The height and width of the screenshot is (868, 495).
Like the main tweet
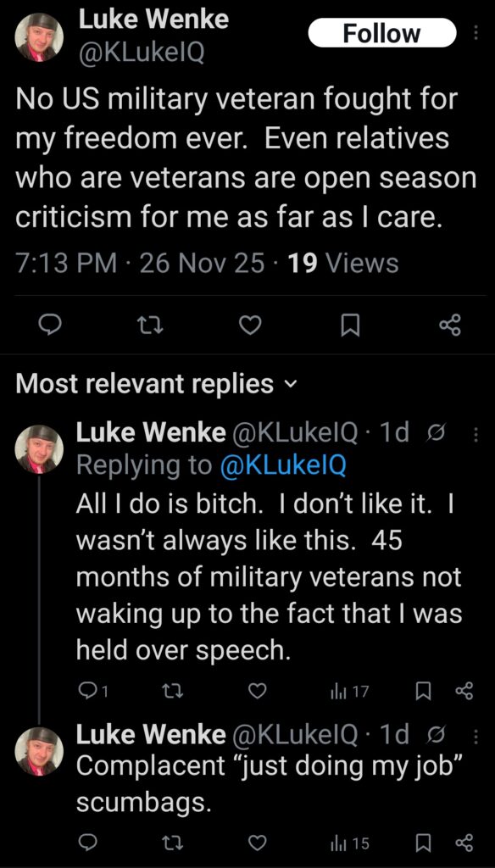251,325
